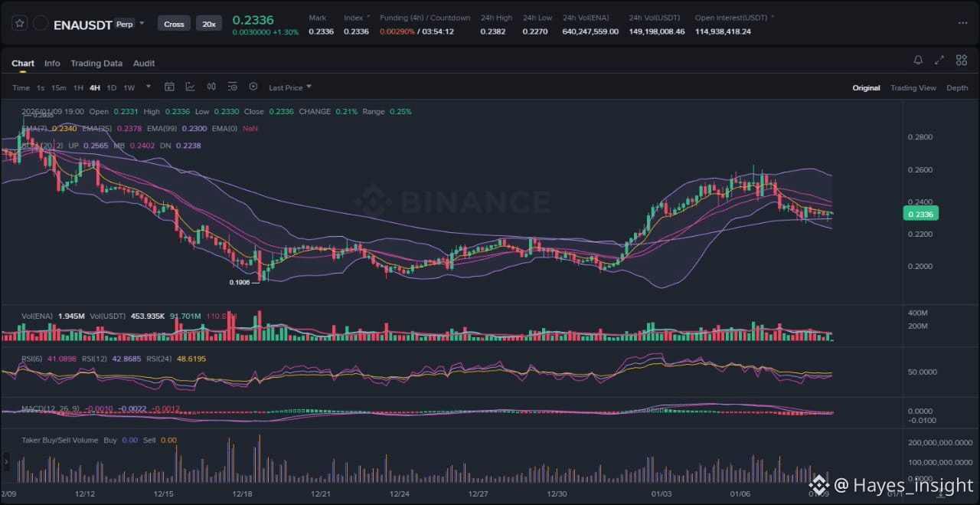The image size is (980, 505).
Task: Click the 24h Vol(USDT) 149,198,008.46 value
Action: [657, 31]
